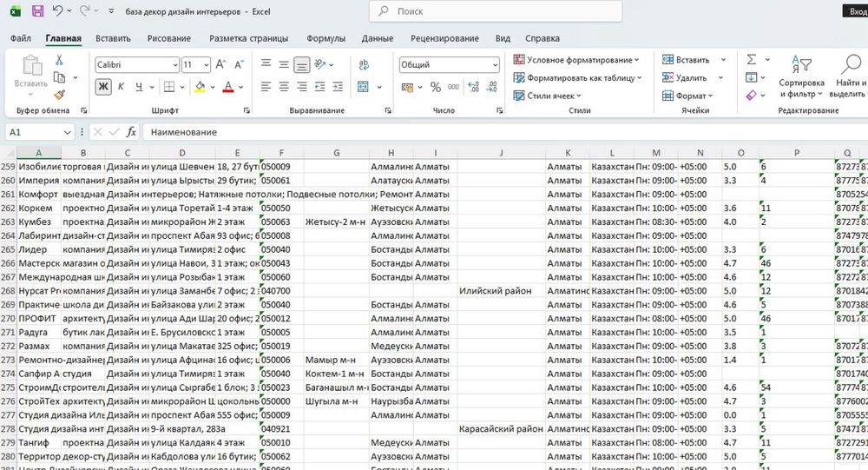Screen dimensions: 868x470
Task: Align text to middle of cell
Action: click(284, 64)
